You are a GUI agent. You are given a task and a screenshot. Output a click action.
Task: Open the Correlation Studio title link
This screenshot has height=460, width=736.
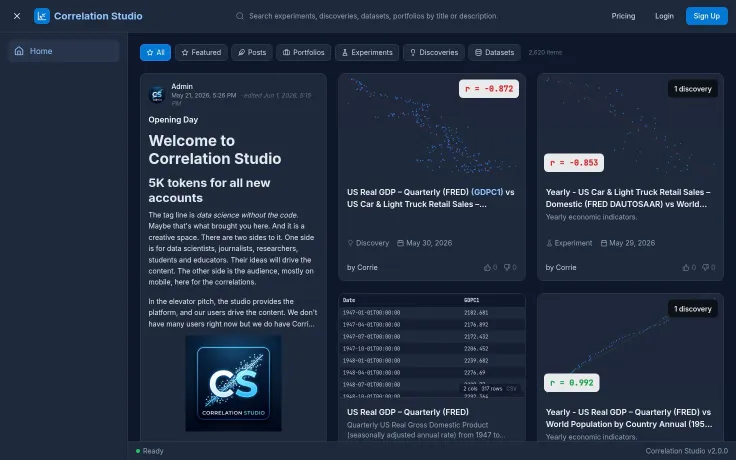(x=98, y=16)
